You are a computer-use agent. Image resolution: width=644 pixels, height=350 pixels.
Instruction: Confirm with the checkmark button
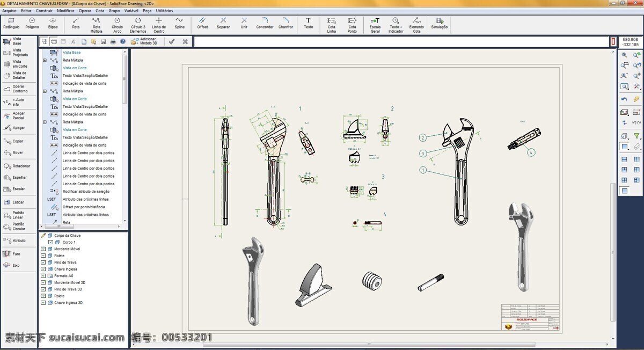pyautogui.click(x=172, y=41)
